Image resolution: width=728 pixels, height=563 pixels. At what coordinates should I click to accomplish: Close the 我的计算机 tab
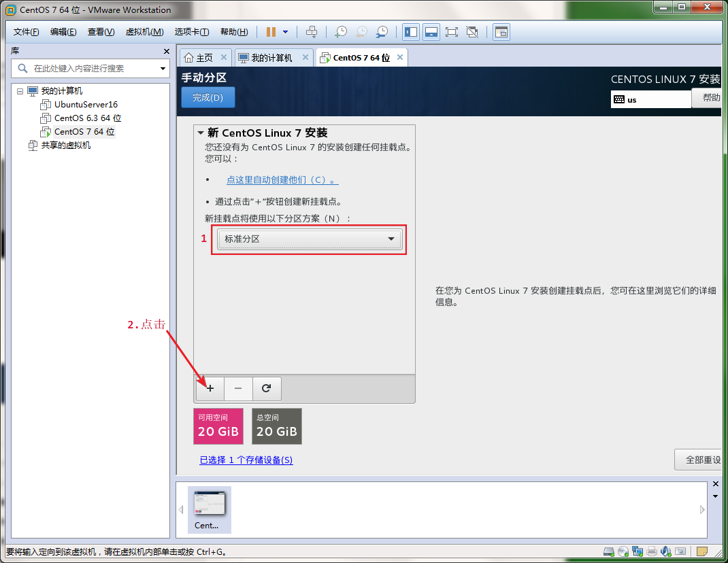click(x=305, y=57)
